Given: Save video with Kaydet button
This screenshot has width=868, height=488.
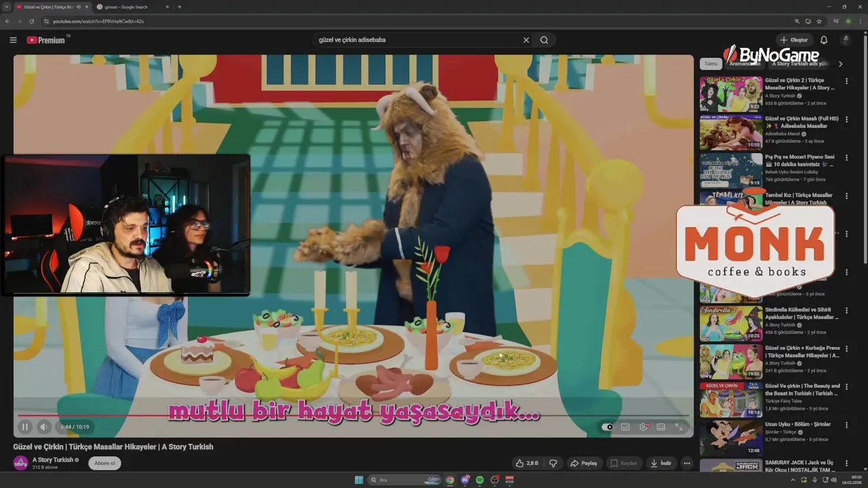Looking at the screenshot, I should pyautogui.click(x=624, y=464).
